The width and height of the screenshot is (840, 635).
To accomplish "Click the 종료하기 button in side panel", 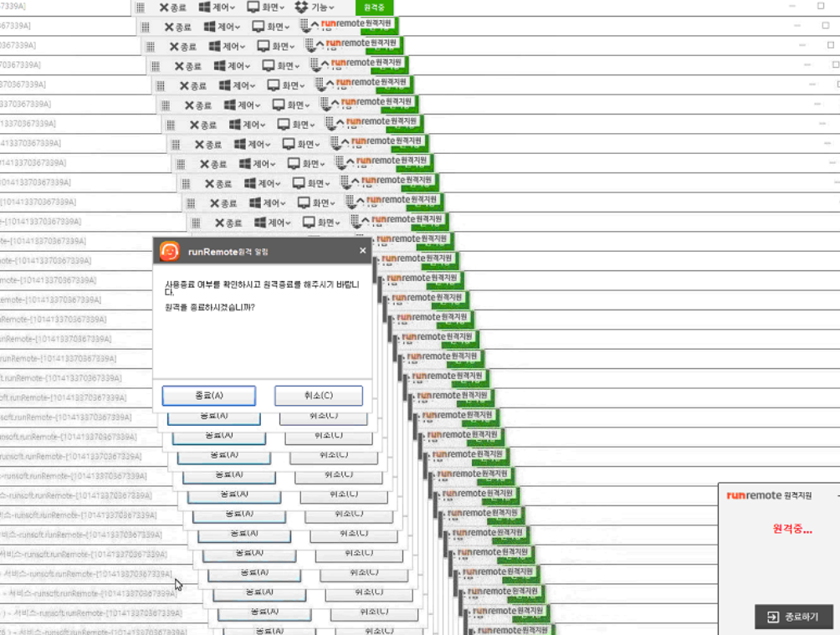I will coord(794,617).
